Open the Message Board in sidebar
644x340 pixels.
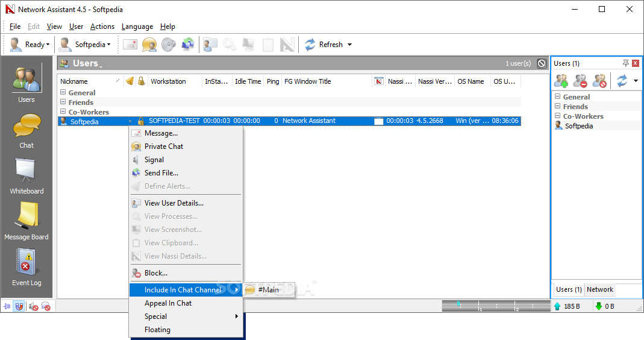coord(27,221)
